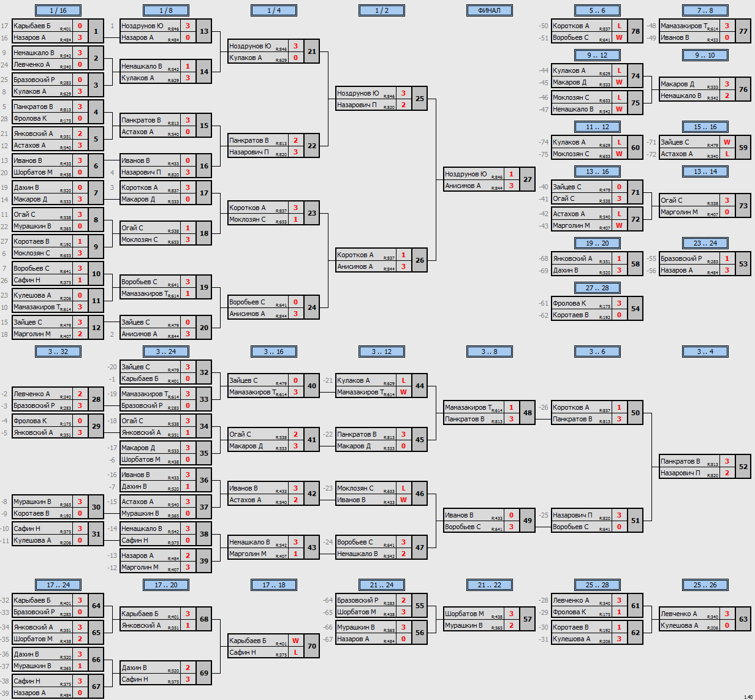
Task: Select the '21 .. 24' bracket header
Action: click(382, 585)
